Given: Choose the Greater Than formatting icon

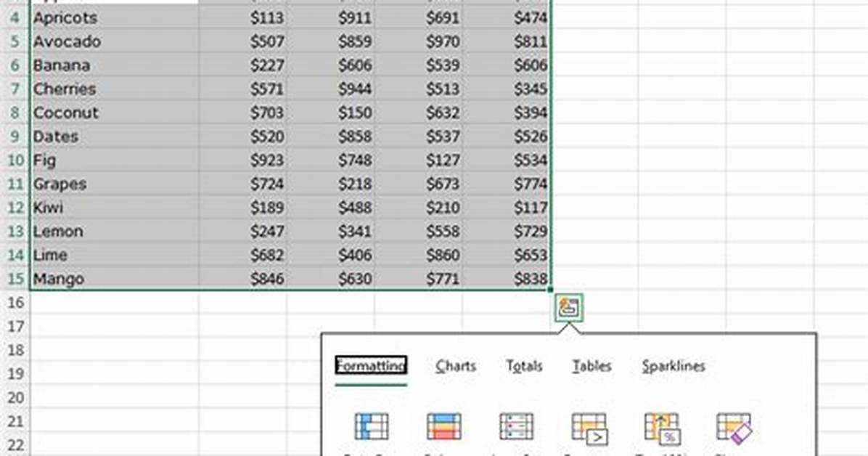Looking at the screenshot, I should pos(589,428).
